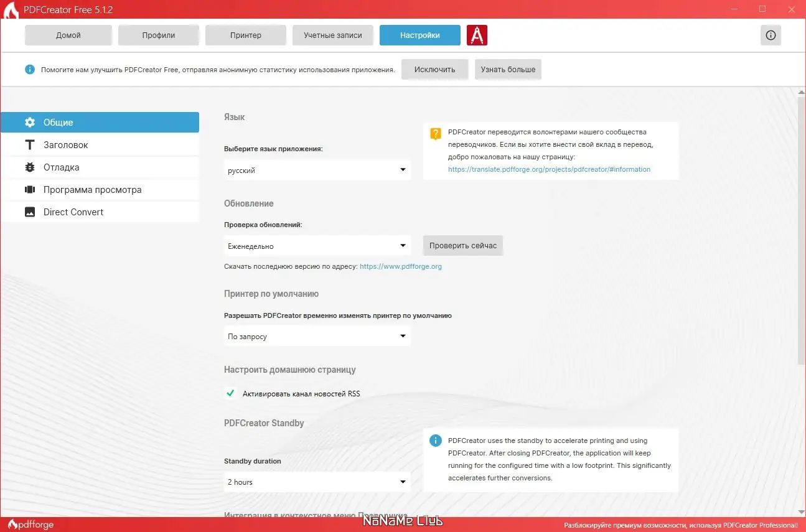Click the PDFCreator flame logo in the title bar

11,11
